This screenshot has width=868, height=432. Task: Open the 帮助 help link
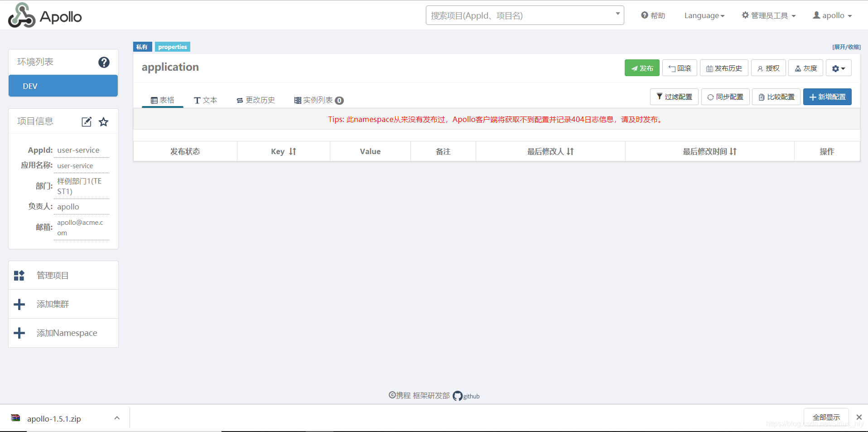coord(653,15)
